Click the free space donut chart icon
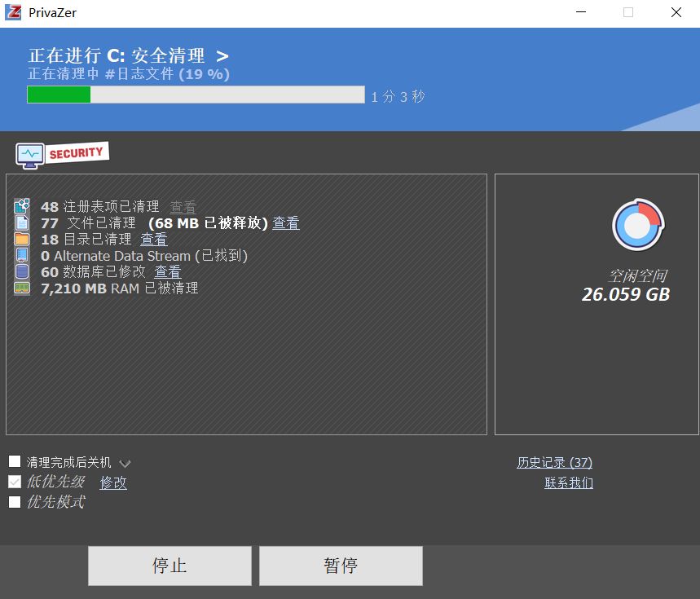The width and height of the screenshot is (700, 599). tap(638, 224)
